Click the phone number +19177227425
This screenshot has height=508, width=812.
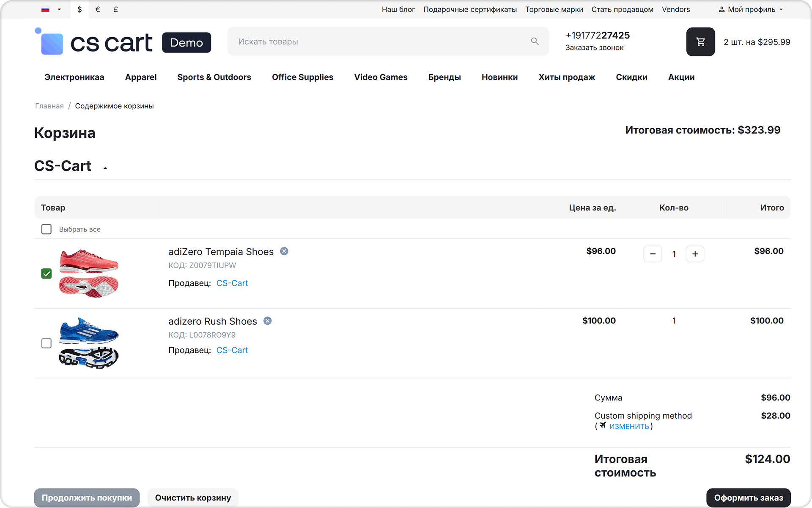(x=598, y=36)
